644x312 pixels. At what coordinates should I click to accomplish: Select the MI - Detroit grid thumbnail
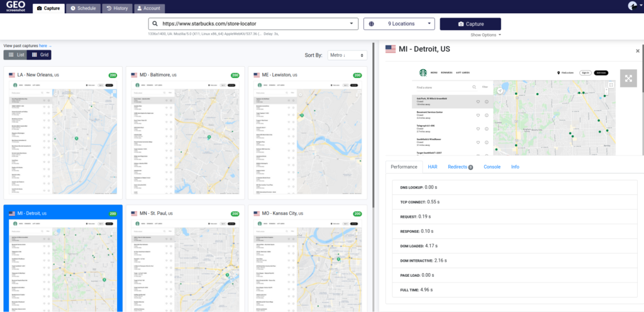[x=63, y=265]
